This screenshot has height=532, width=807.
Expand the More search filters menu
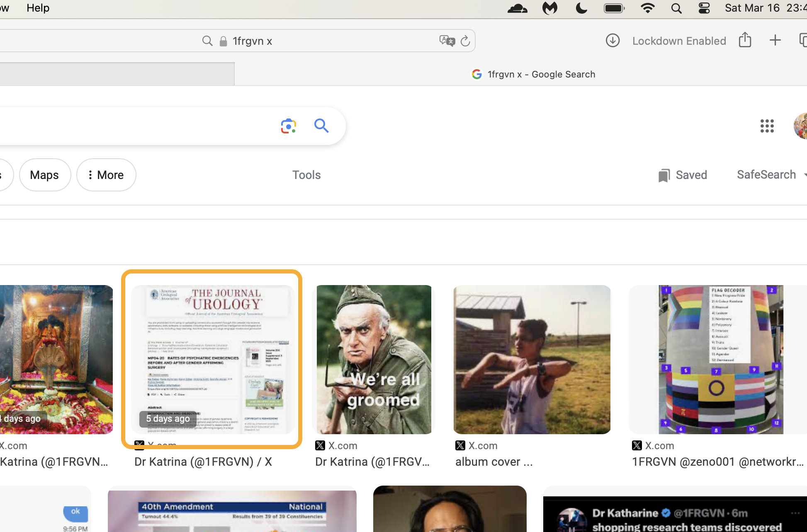click(x=106, y=175)
